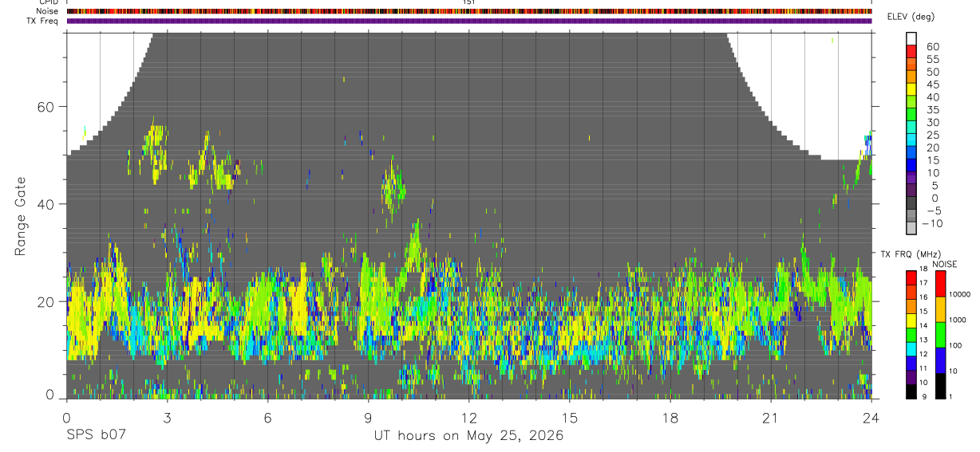Click the 21 hour tick label on x-axis

[x=771, y=418]
